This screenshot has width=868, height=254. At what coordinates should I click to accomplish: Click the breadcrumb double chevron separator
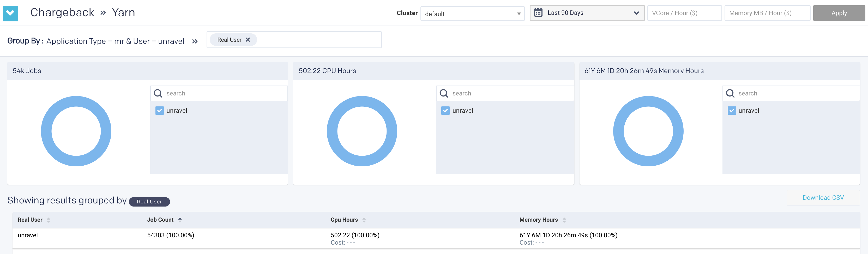[103, 13]
